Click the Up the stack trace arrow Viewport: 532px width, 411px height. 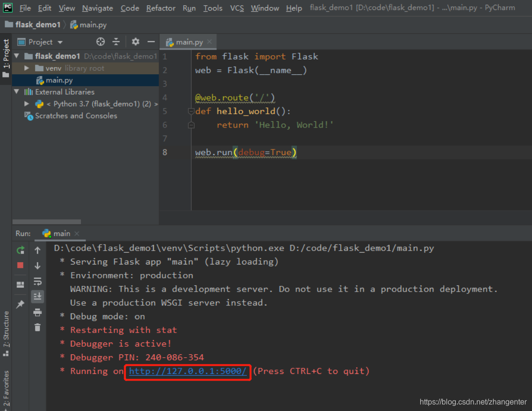point(38,250)
